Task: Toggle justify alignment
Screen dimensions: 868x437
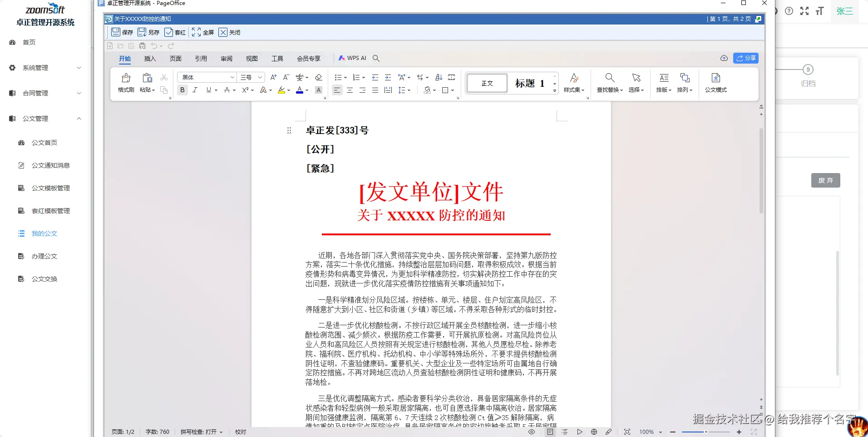Action: [375, 90]
